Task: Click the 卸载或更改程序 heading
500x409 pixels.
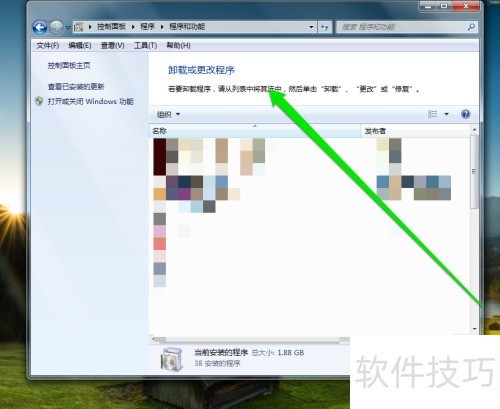Action: point(201,70)
